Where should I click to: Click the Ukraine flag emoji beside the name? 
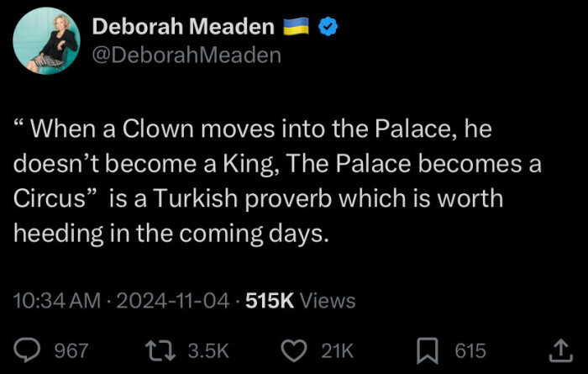(x=295, y=28)
